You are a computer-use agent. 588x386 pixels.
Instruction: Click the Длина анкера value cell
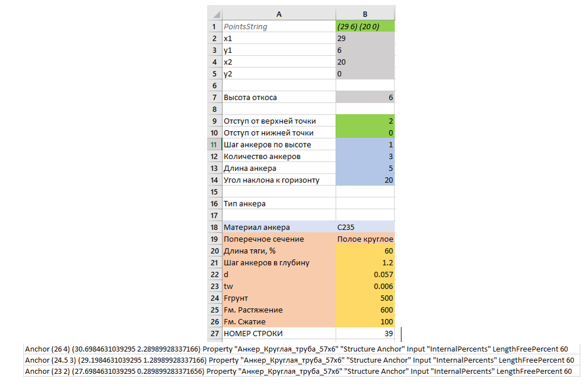(365, 168)
